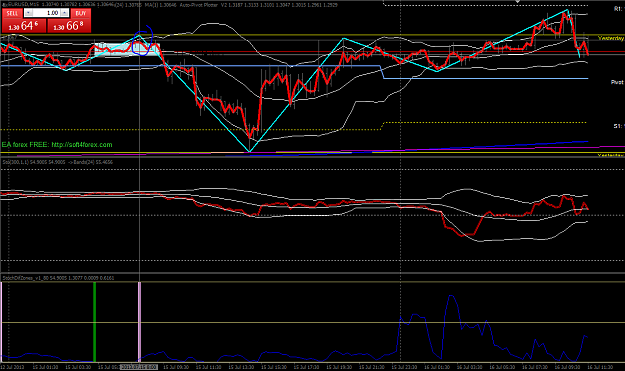Click the EA forex FREE soft4forex.com label
This screenshot has height=371, width=625.
pos(57,145)
